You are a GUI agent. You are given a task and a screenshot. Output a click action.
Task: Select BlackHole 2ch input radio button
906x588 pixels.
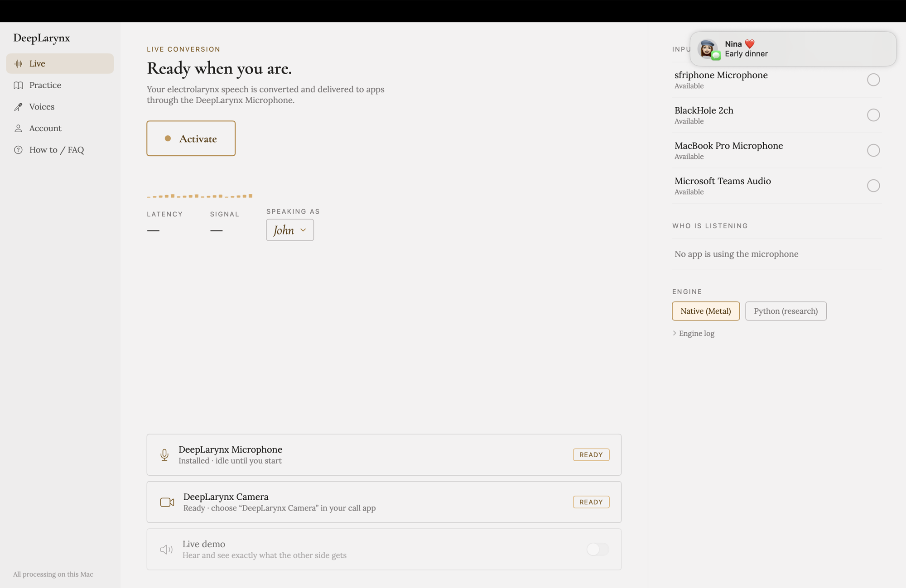click(x=873, y=115)
